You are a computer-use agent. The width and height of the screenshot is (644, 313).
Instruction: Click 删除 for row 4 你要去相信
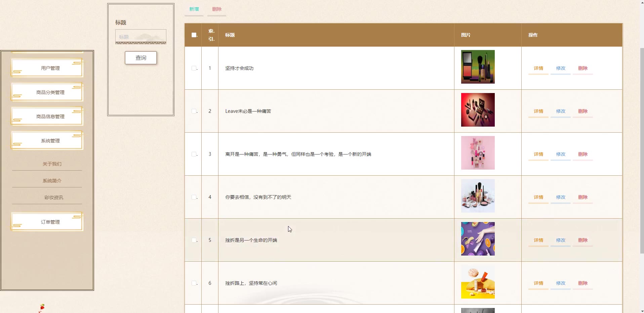(583, 197)
